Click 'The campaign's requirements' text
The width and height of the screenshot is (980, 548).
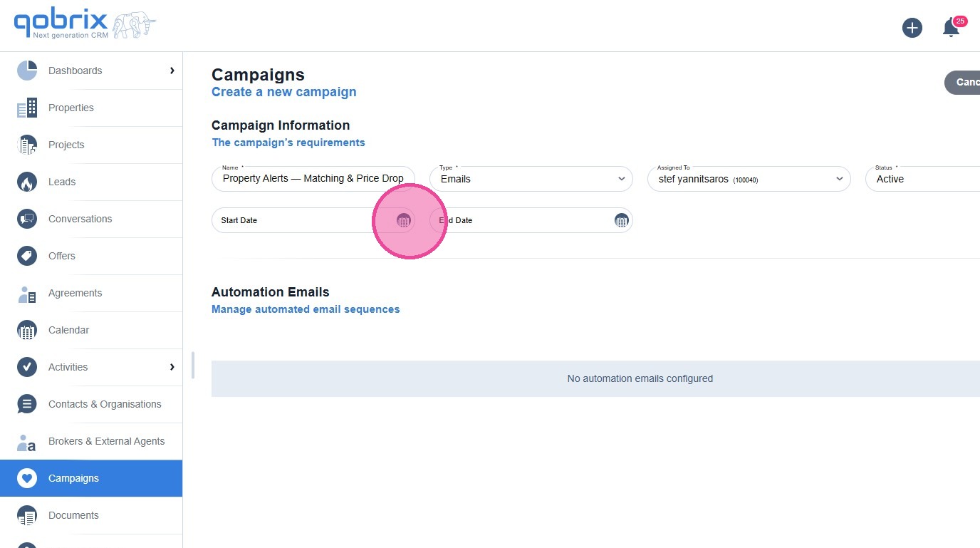point(288,143)
